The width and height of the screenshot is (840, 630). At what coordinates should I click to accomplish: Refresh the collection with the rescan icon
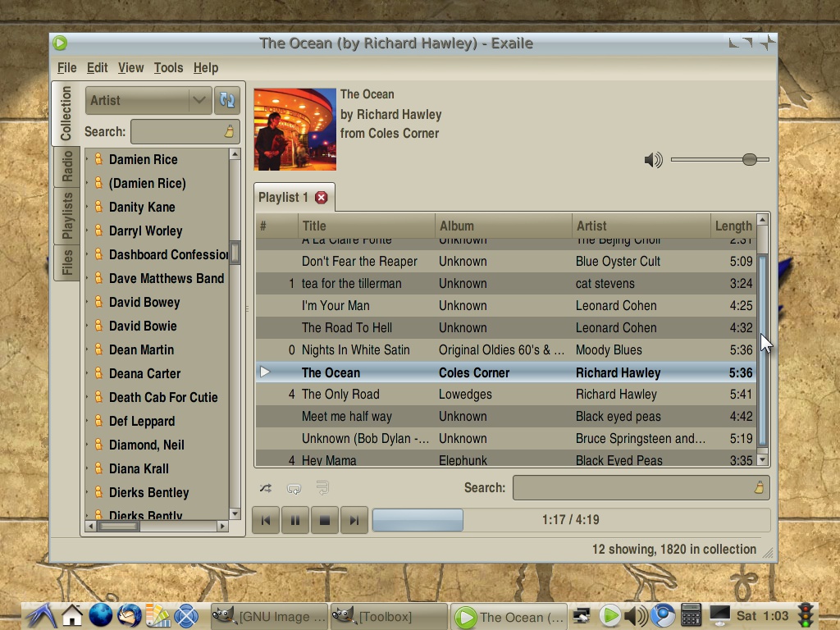click(x=227, y=100)
